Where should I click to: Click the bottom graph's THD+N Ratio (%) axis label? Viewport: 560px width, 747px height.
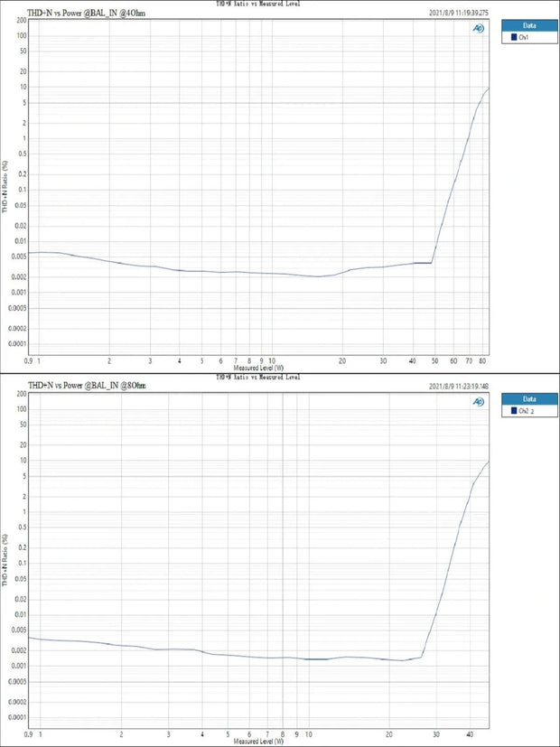(x=5, y=560)
